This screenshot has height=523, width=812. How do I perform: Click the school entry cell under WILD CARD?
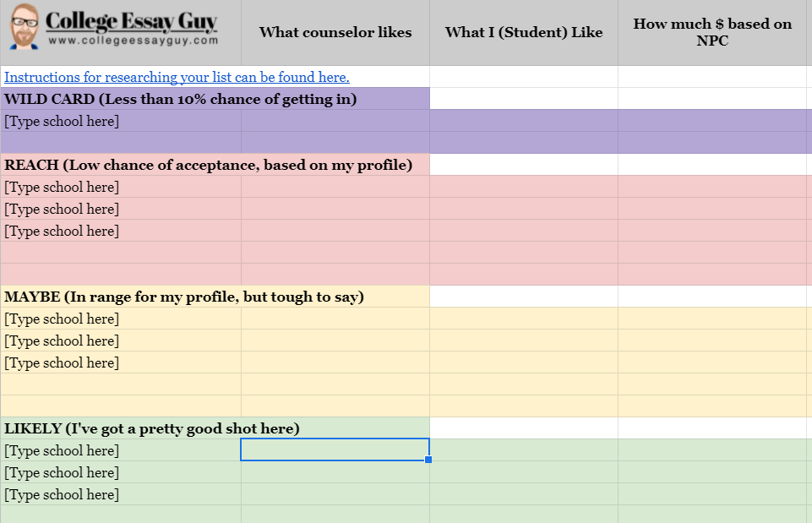point(62,121)
